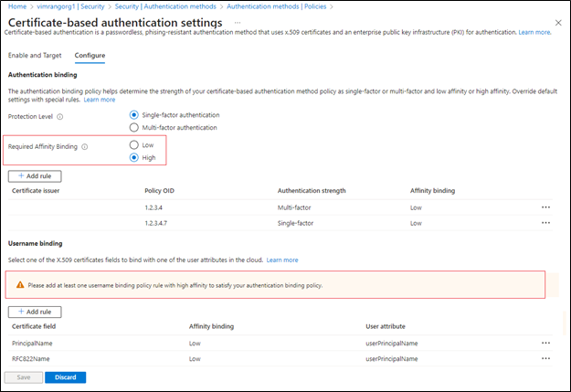Open more options for policy OID 1.2.3.4

click(x=545, y=207)
